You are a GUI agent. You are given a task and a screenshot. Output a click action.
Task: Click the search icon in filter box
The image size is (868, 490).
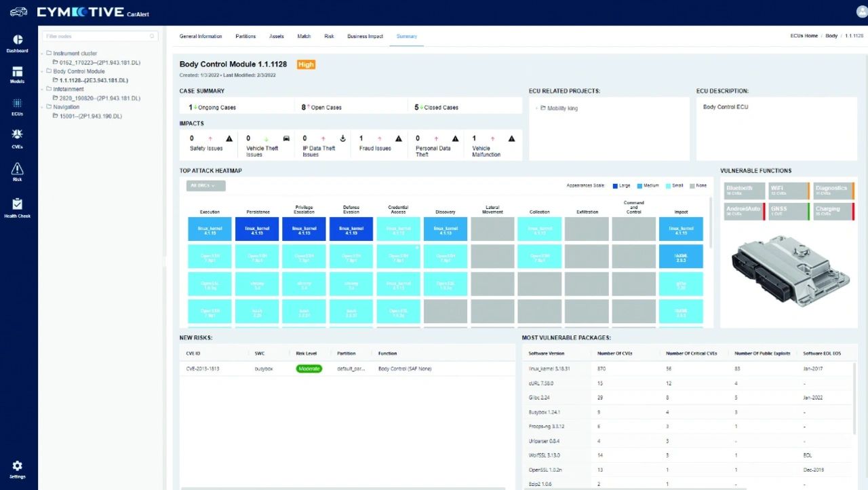click(x=153, y=36)
